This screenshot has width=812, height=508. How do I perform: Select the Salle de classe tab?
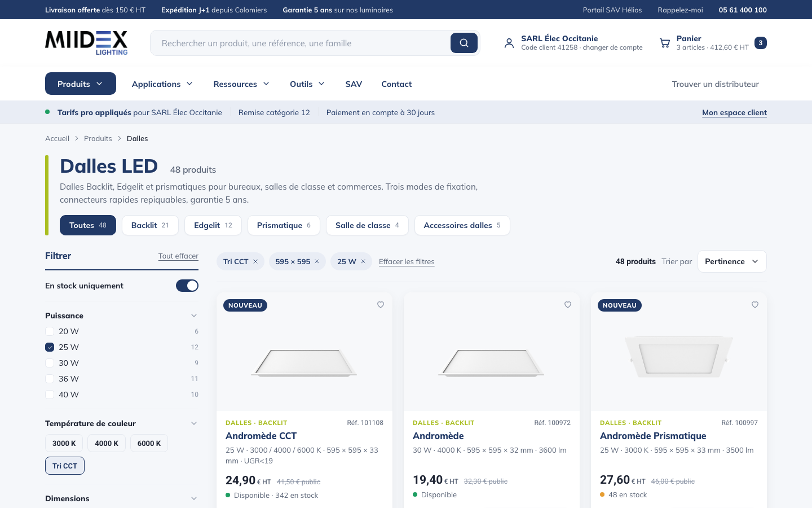367,225
